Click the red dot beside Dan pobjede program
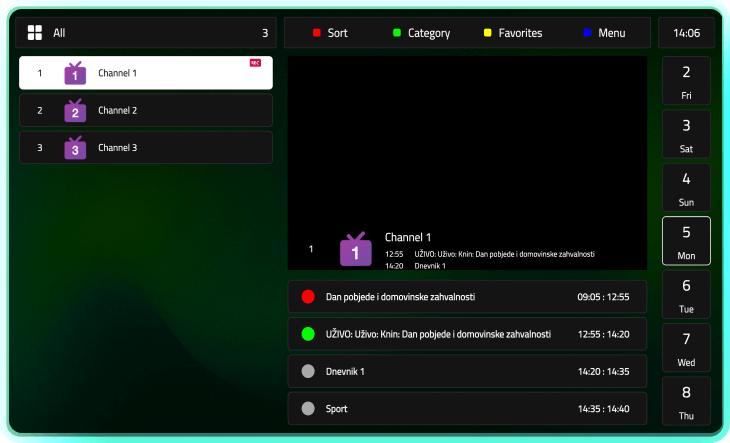Viewport: 730px width, 443px height. [x=308, y=297]
